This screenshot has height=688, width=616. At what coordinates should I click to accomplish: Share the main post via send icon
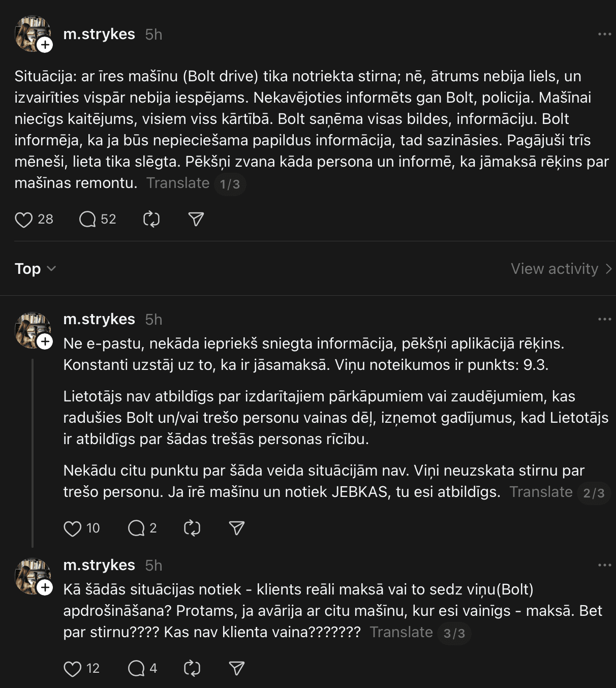point(196,220)
